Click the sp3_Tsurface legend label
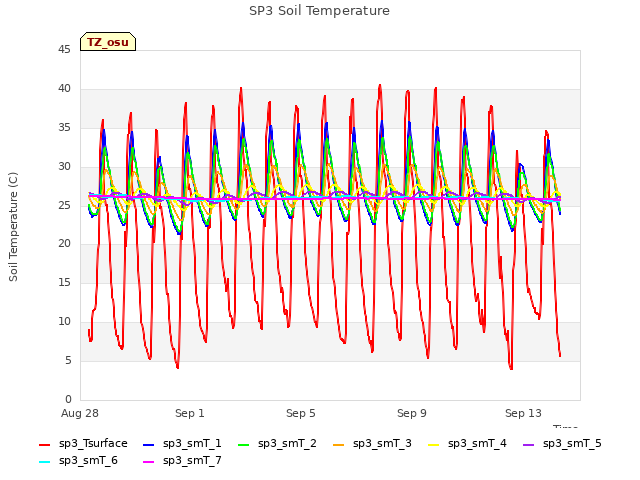The height and width of the screenshot is (480, 640). coord(93,443)
